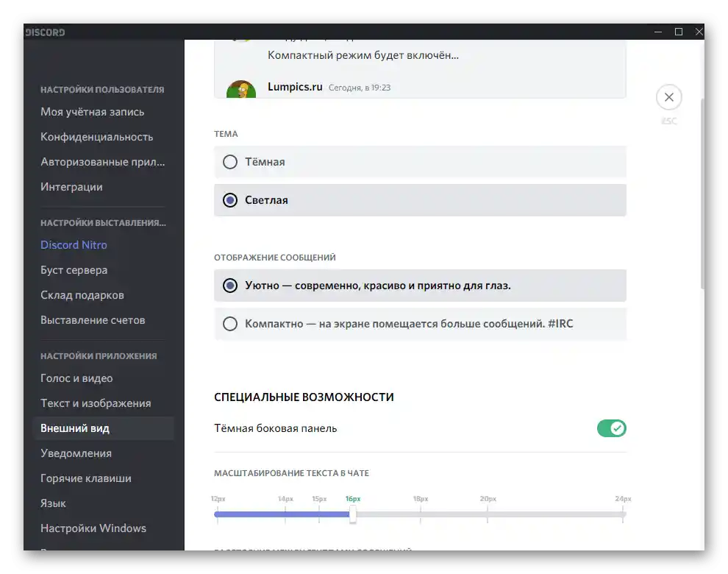Image resolution: width=728 pixels, height=574 pixels.
Task: Choose Компактно message display option
Action: click(420, 324)
